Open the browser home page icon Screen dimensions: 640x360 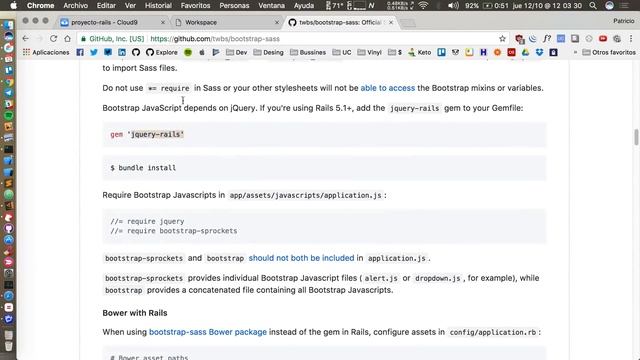coord(67,38)
